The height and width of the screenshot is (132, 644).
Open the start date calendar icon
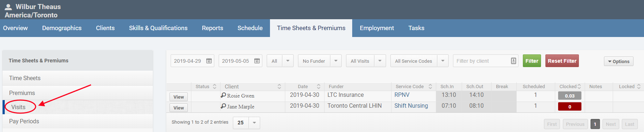(209, 61)
